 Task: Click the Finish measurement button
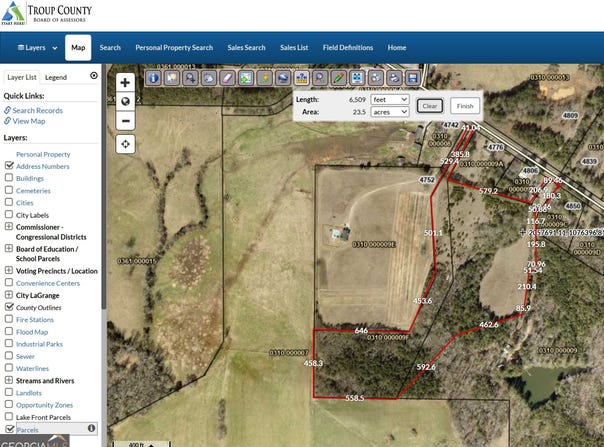465,106
